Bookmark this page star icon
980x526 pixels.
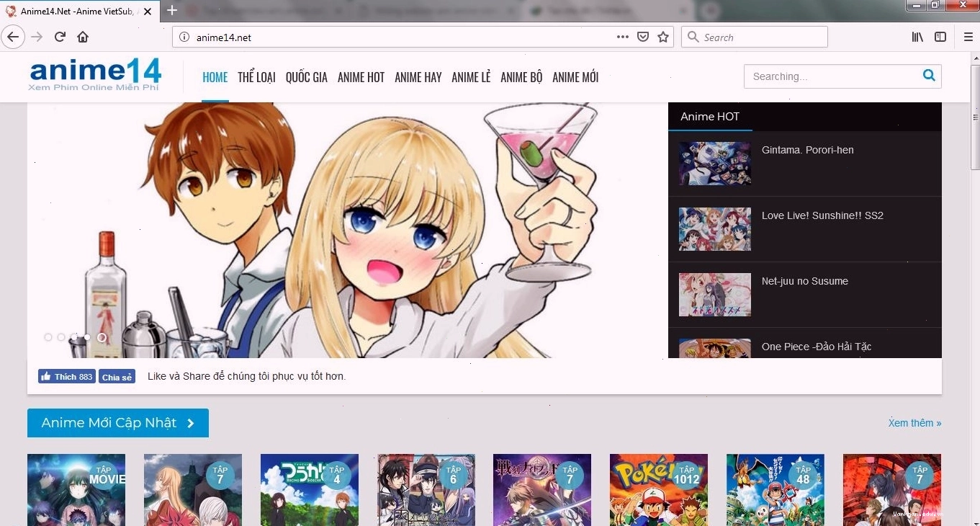[x=663, y=37]
